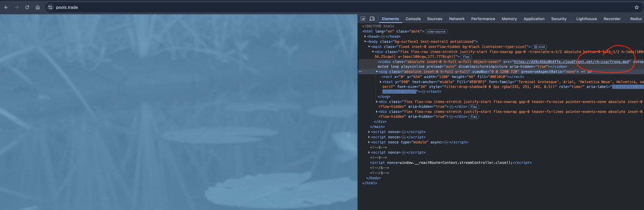Expand the collapsed head content ellipsis
This screenshot has height=210, width=644.
click(x=383, y=37)
